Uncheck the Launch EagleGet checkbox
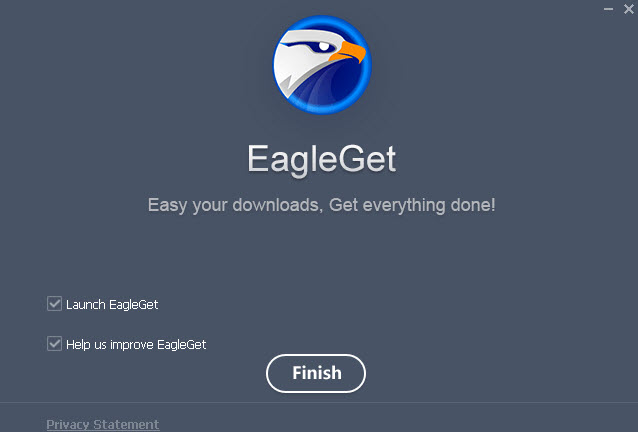The height and width of the screenshot is (432, 638). [x=54, y=303]
